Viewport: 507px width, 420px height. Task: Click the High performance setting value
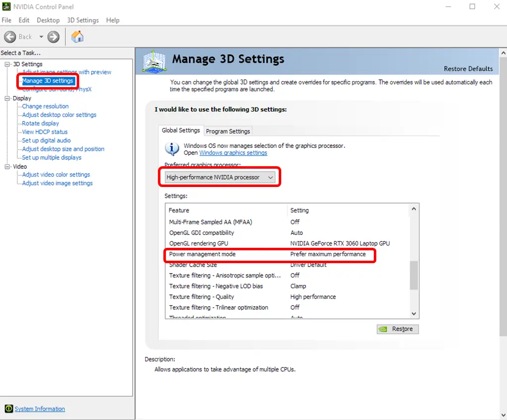tap(313, 297)
